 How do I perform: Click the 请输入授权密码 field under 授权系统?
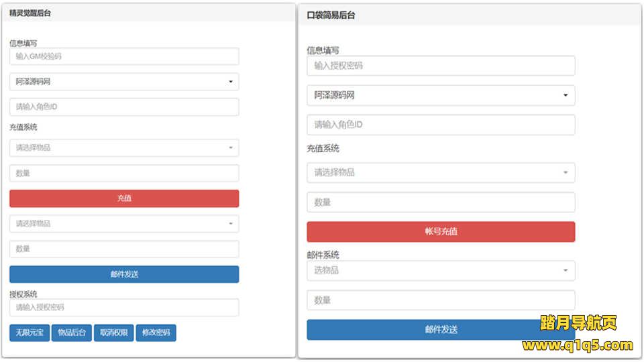pyautogui.click(x=124, y=308)
